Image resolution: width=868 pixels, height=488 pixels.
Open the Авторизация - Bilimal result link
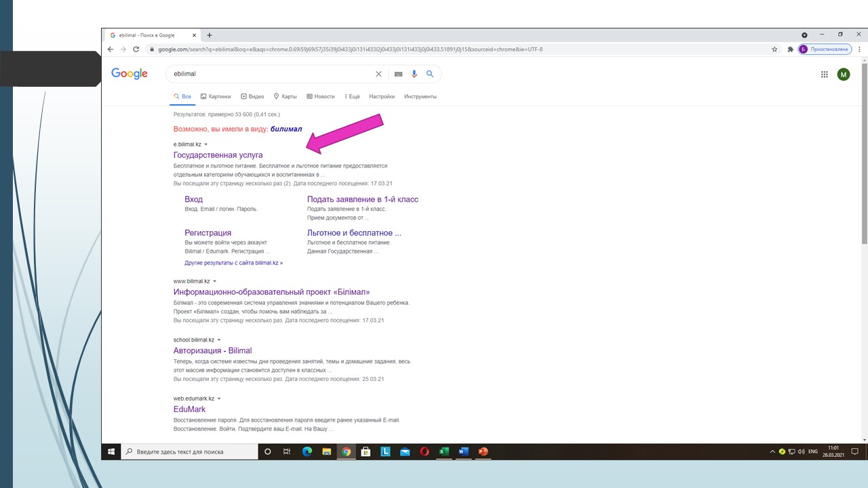point(212,350)
